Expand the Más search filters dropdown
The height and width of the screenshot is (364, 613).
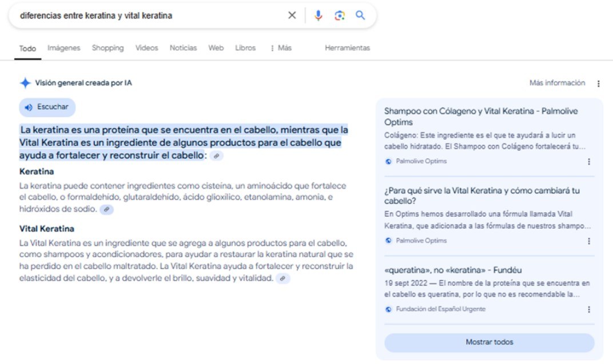[x=281, y=48]
